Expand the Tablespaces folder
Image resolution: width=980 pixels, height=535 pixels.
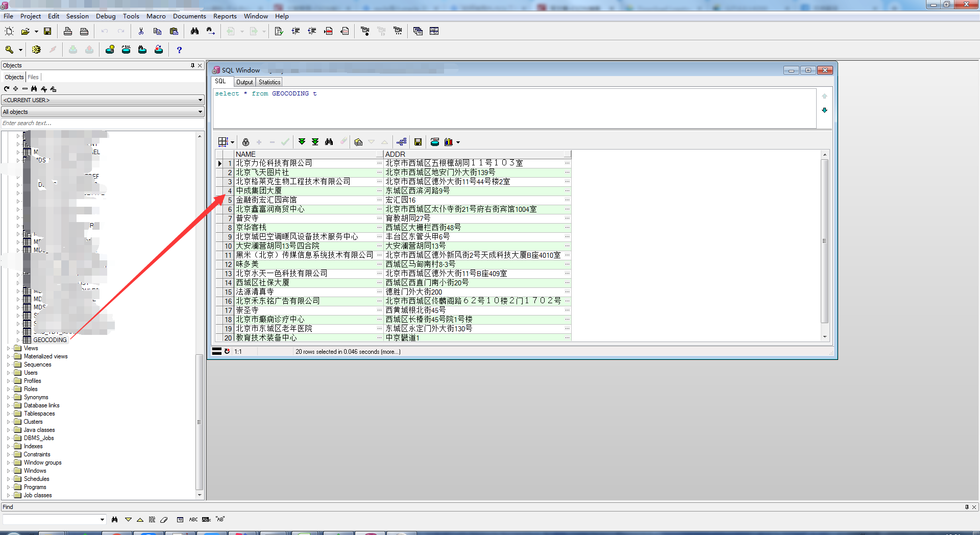tap(8, 414)
